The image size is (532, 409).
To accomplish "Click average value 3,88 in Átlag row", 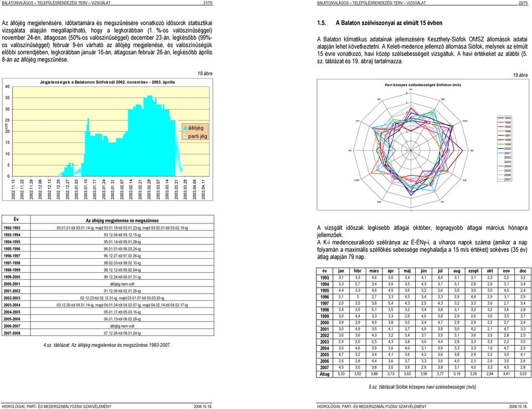I will pos(374,374).
